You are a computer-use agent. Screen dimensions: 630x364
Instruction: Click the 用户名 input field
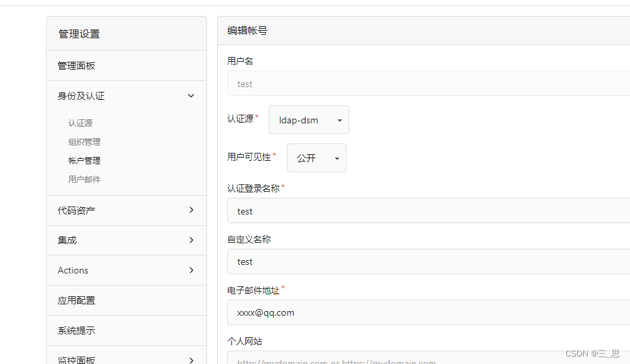point(428,84)
